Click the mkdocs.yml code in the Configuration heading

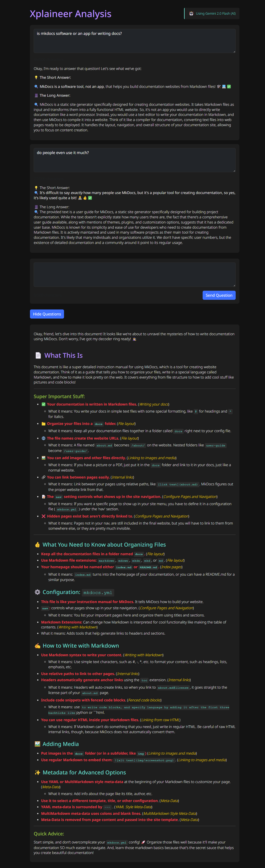pyautogui.click(x=98, y=592)
